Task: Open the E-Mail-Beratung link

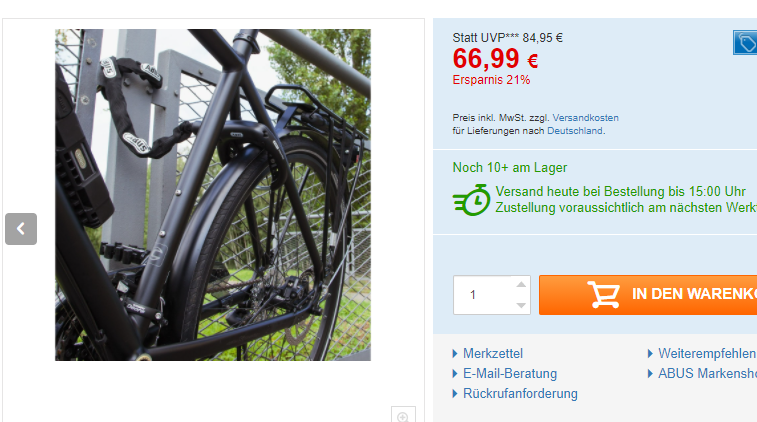Action: (x=510, y=374)
